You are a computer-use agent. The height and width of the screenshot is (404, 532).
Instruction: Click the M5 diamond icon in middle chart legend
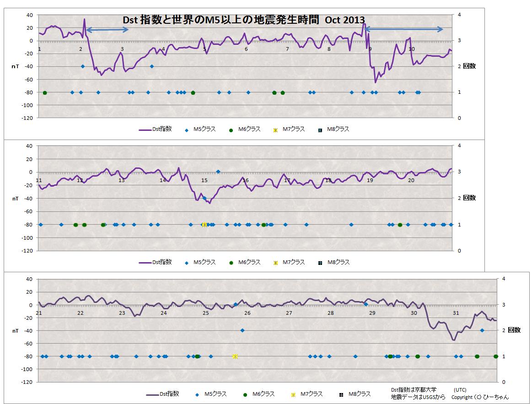(x=187, y=263)
